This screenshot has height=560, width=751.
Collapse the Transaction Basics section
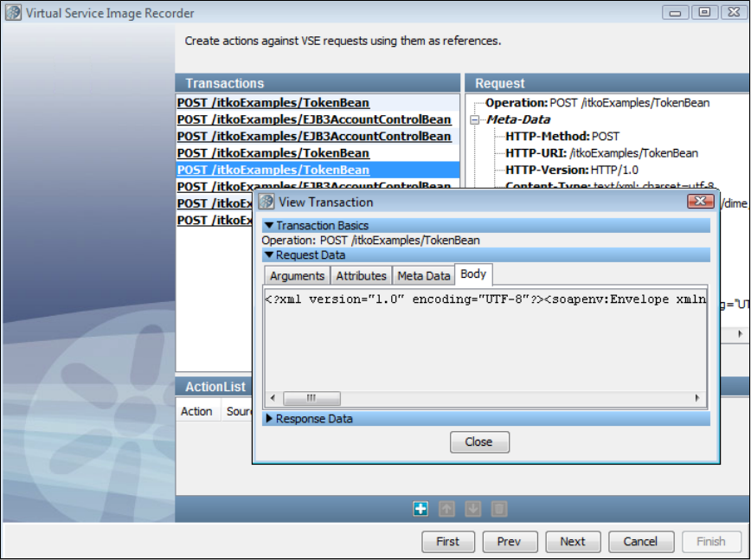coord(269,225)
